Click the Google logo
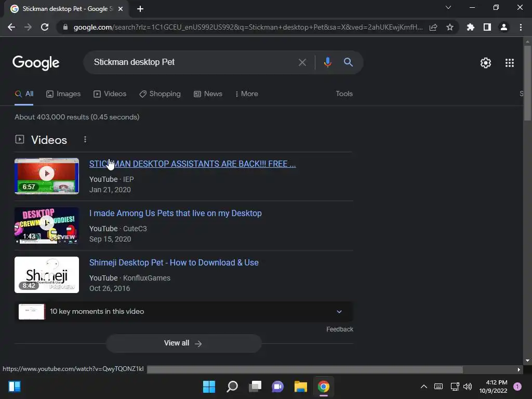Screen dimensions: 532x399 tap(36, 63)
